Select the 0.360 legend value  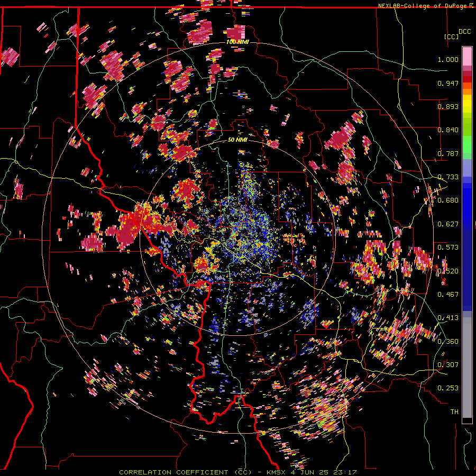pos(448,342)
